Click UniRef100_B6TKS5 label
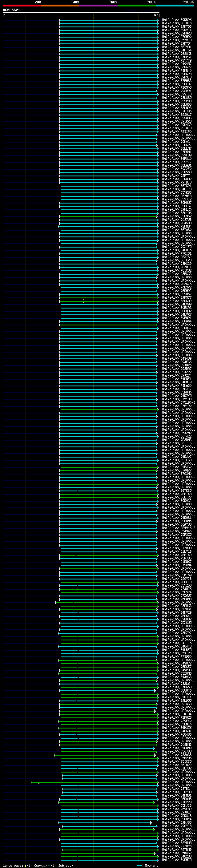 pyautogui.click(x=177, y=491)
